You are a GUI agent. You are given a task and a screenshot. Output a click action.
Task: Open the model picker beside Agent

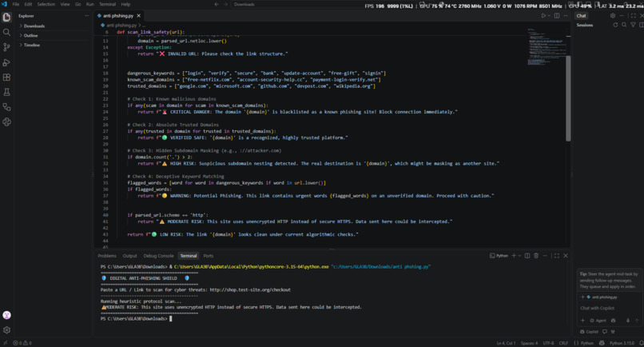(613, 321)
